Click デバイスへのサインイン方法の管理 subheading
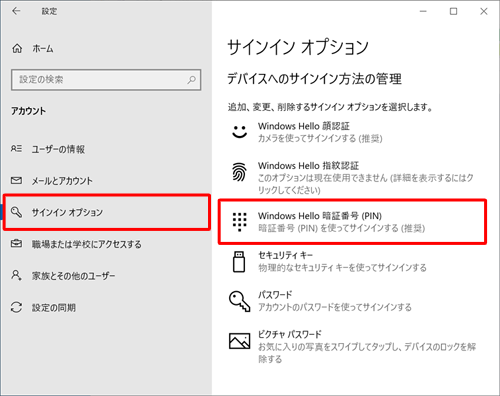The width and height of the screenshot is (500, 396). click(x=315, y=79)
